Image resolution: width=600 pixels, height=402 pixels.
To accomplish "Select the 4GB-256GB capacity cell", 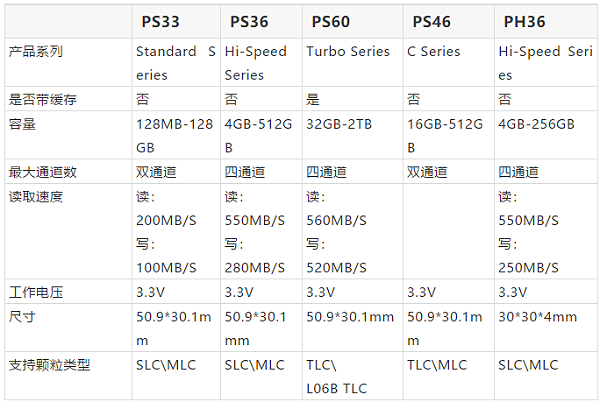I will [536, 124].
